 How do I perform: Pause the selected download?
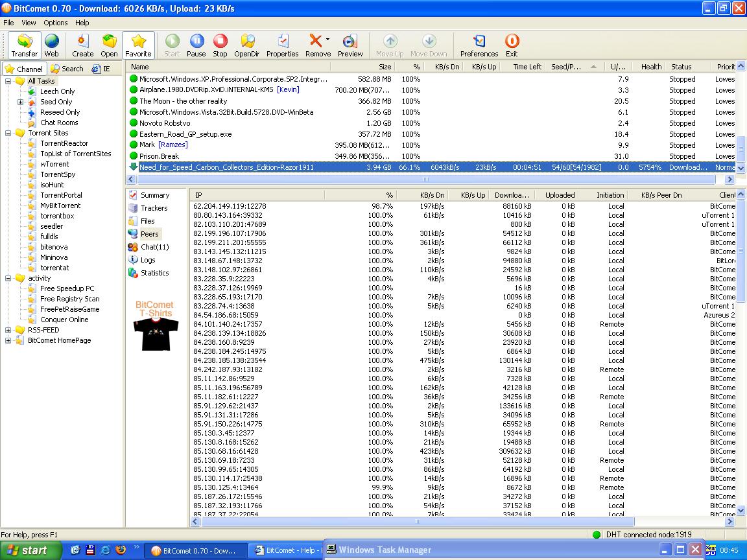click(196, 45)
